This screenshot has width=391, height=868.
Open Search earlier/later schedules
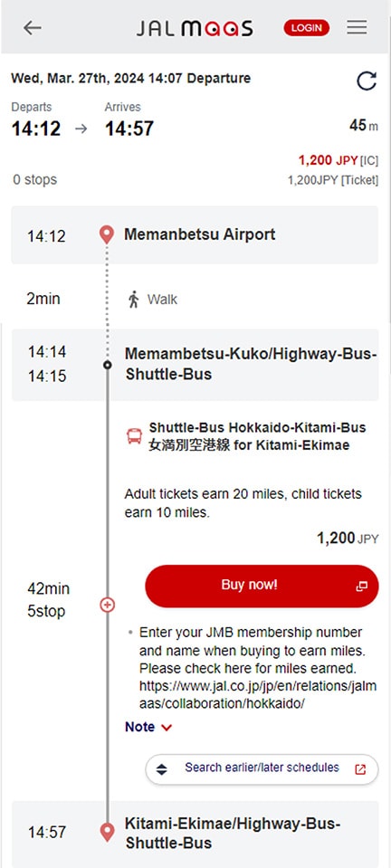262,769
